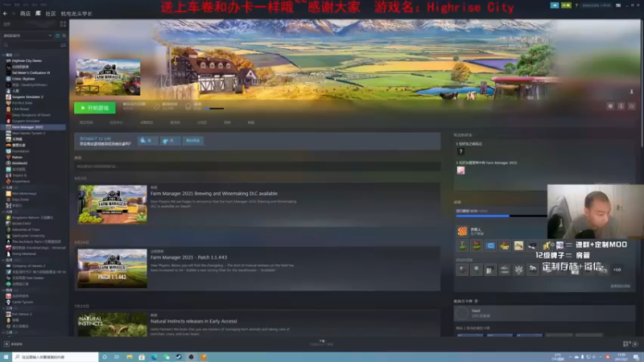Go back with the left arrow button
This screenshot has height=362, width=644.
click(x=6, y=14)
